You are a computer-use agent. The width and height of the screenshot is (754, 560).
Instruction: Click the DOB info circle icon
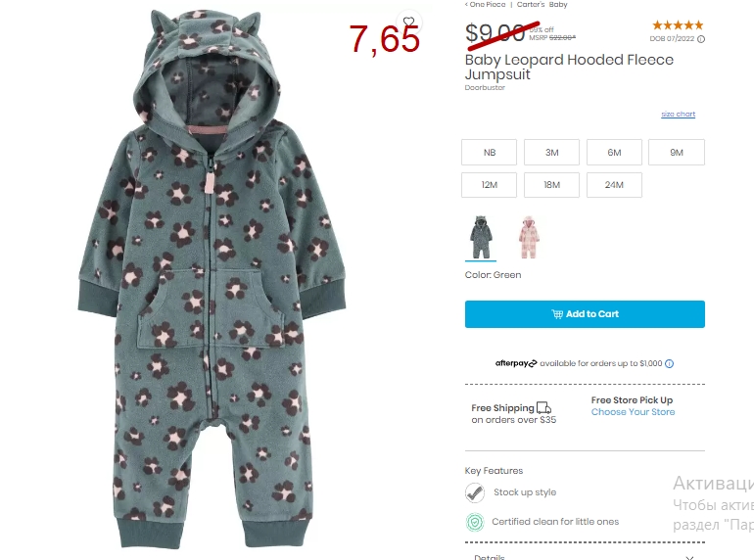(701, 39)
